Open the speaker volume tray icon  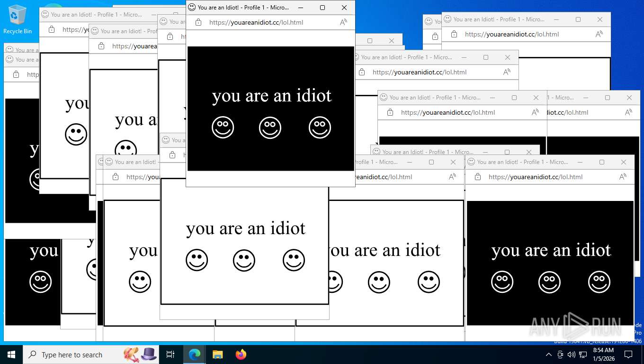click(571, 355)
